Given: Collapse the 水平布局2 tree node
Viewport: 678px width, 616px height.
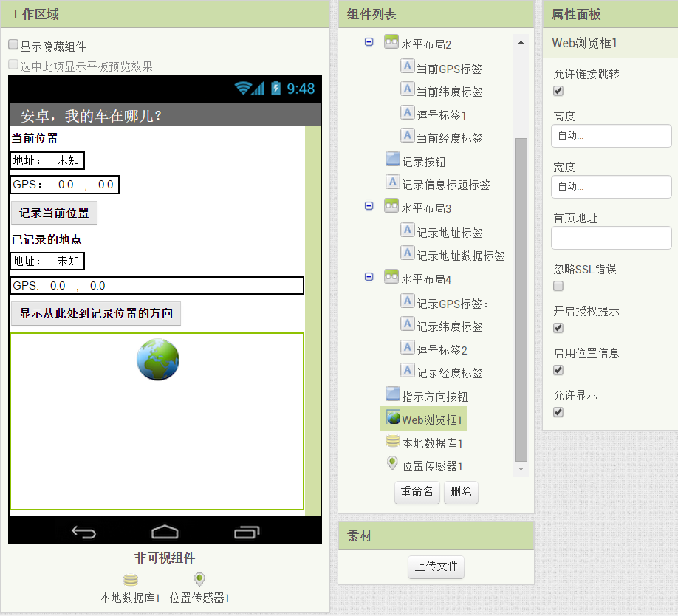Looking at the screenshot, I should [x=369, y=42].
